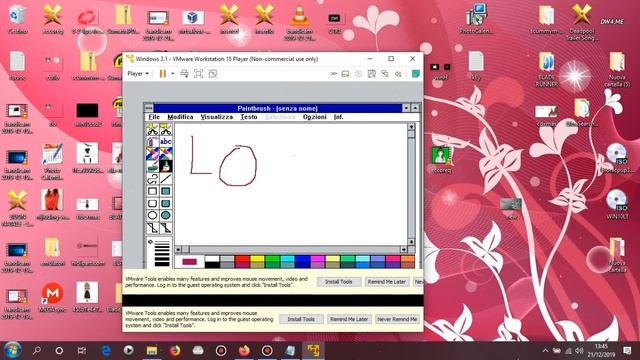The image size is (640, 360).
Task: Click Send Ctrl+Alt+Del icon in VMware toolbar
Action: tap(184, 73)
